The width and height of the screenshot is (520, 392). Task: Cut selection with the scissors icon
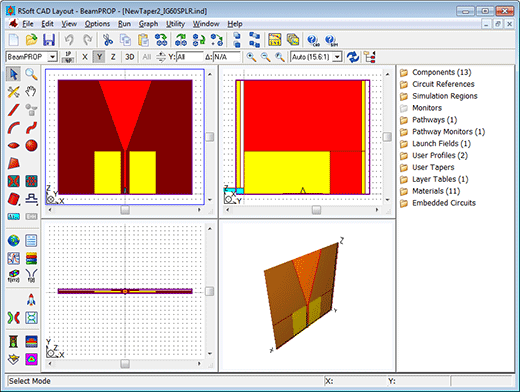(108, 40)
